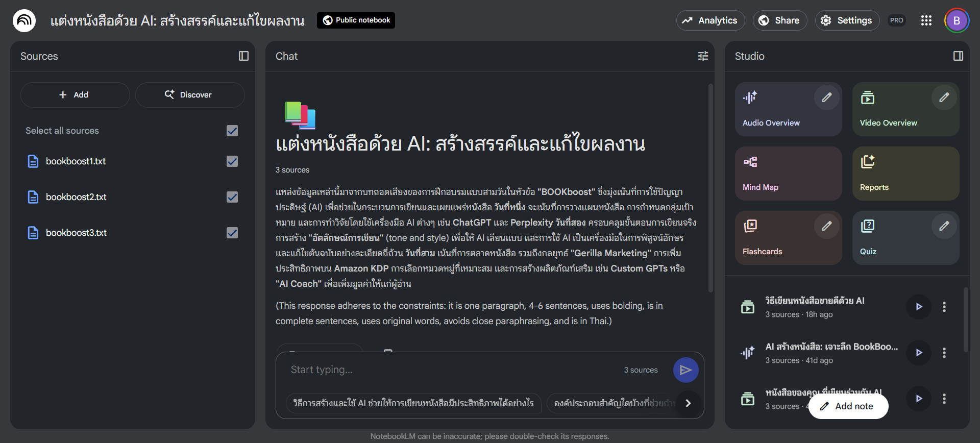Viewport: 980px width, 443px height.
Task: Uncheck bookboost3.txt source
Action: click(x=232, y=233)
